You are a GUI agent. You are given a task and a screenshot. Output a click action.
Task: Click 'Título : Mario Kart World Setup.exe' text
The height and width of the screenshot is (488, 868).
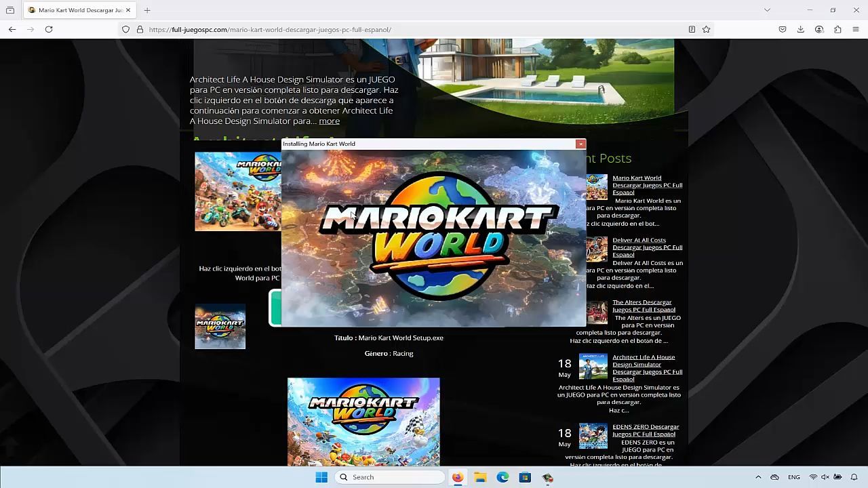(389, 338)
